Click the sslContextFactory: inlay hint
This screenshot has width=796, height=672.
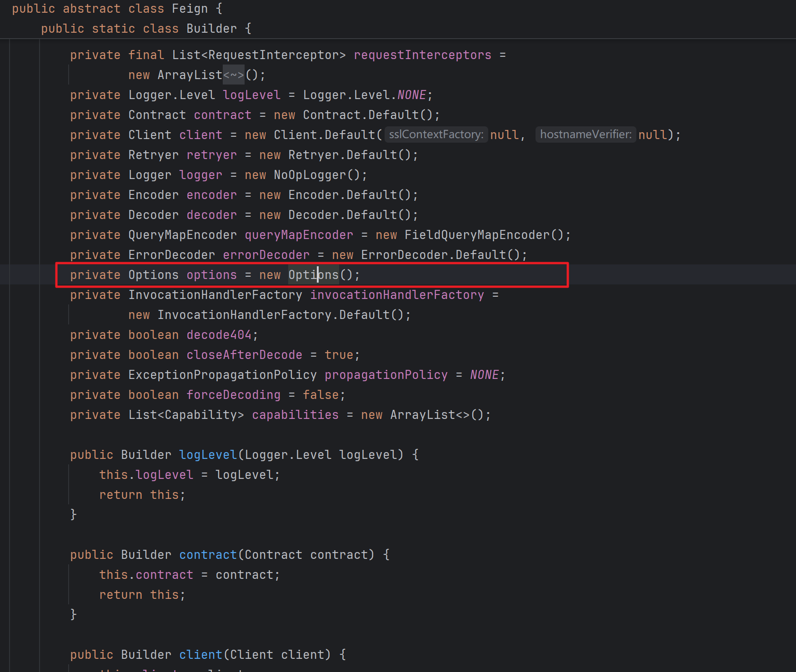pyautogui.click(x=436, y=134)
